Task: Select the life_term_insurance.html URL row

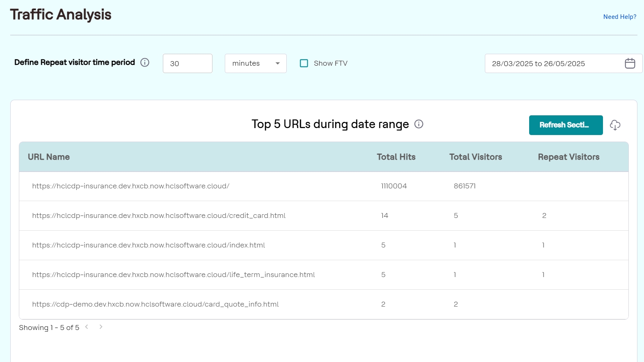Action: (x=174, y=275)
